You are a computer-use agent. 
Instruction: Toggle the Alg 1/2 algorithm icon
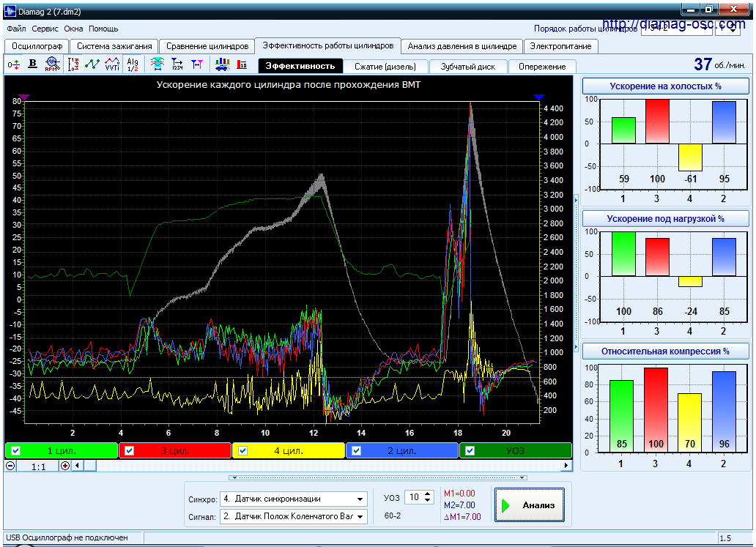click(133, 64)
